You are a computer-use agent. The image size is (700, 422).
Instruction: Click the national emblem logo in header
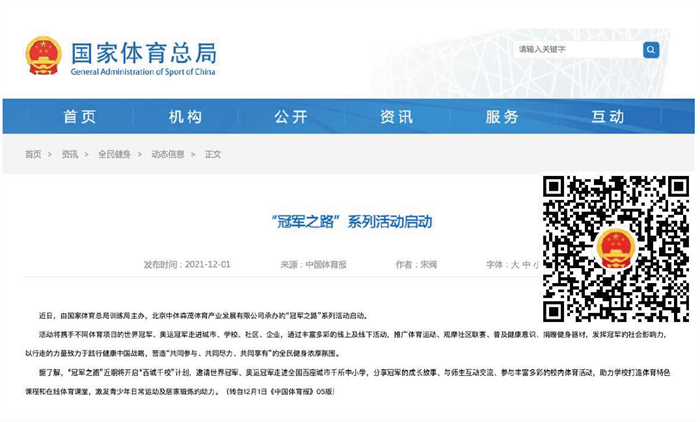43,55
